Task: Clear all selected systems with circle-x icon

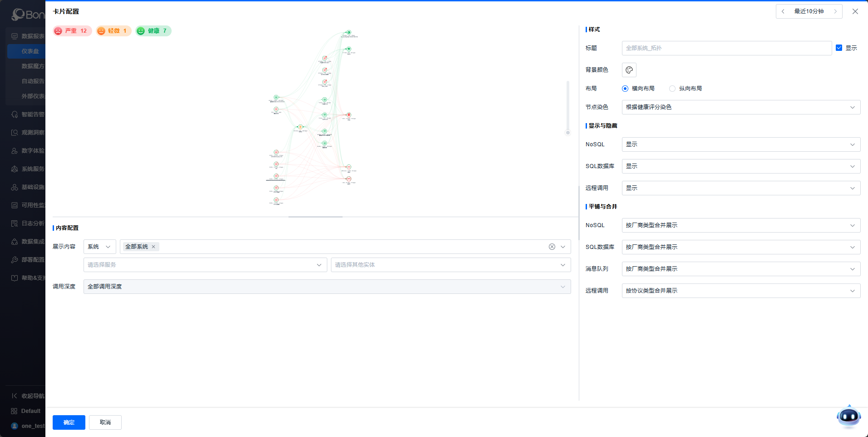Action: [x=552, y=247]
